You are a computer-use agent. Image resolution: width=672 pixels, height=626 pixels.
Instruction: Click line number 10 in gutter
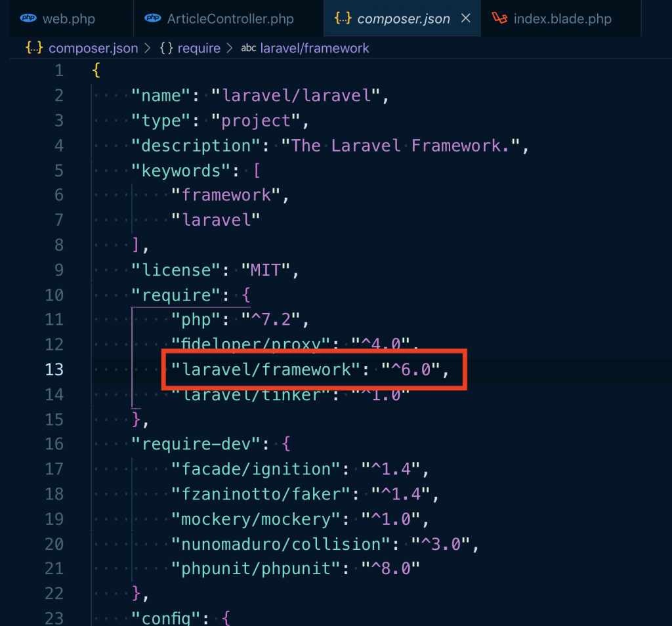click(54, 295)
